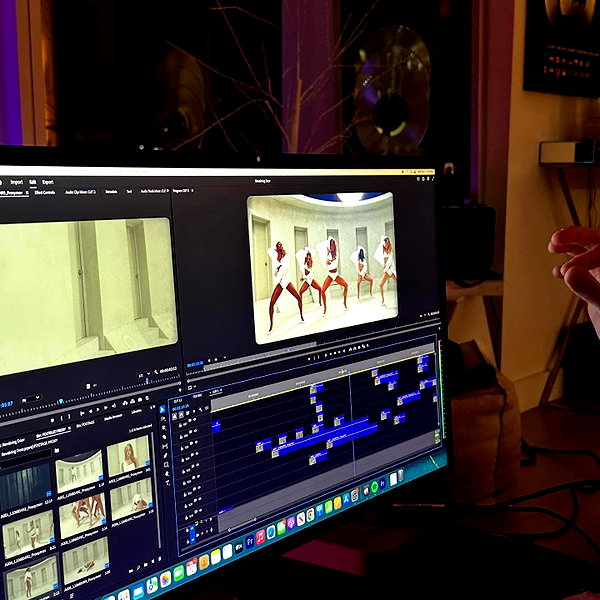Select the Razor tool
Viewport: 600px width, 600px height.
point(165,437)
